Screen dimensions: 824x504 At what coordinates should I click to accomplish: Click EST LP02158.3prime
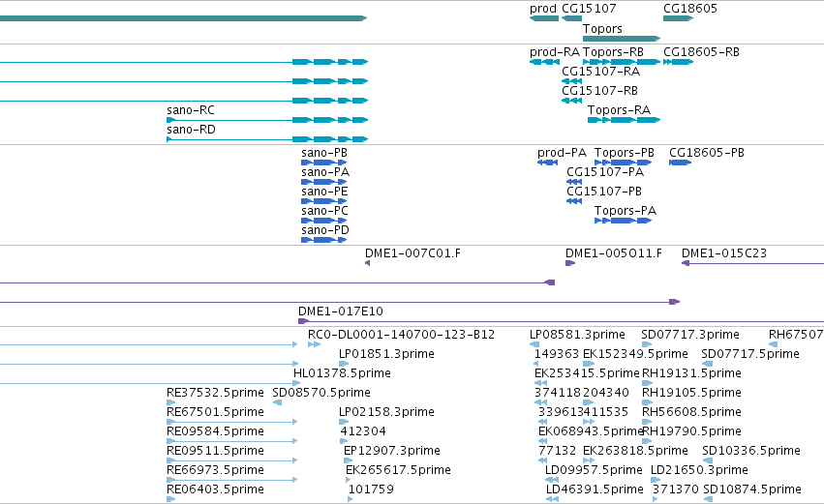pos(344,423)
